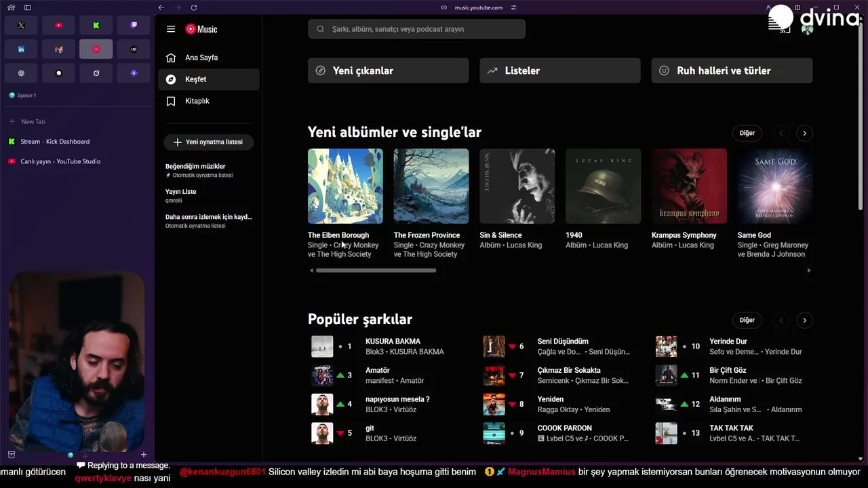Copy link icon left of URL
Viewport: 868px width, 488px height.
[444, 7]
